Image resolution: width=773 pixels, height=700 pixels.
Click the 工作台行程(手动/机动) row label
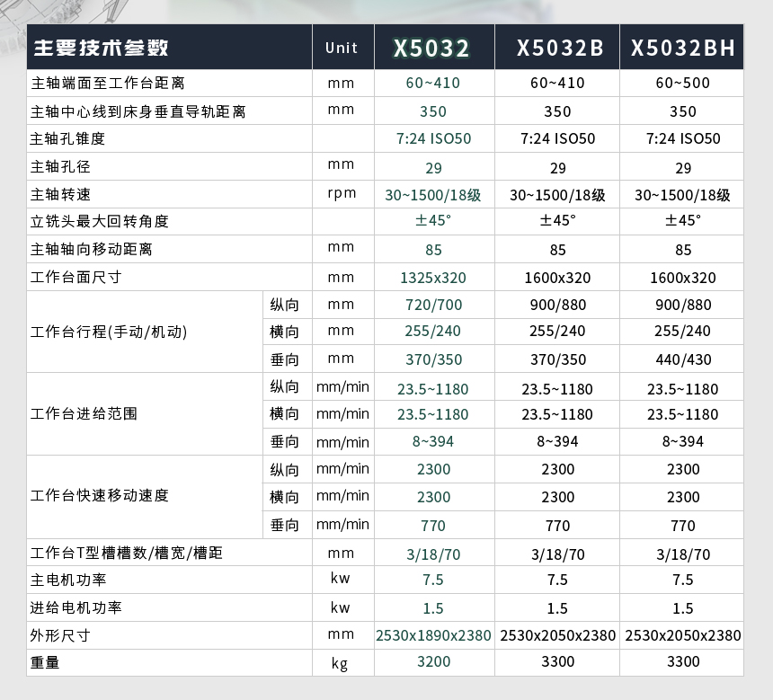coord(109,332)
